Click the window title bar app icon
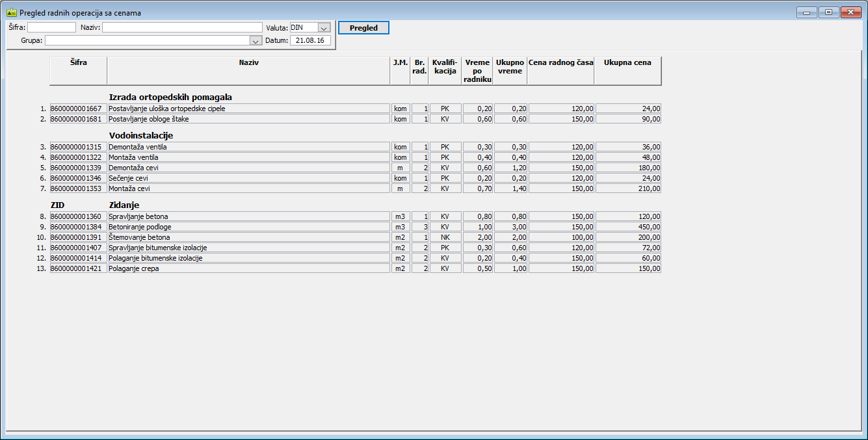This screenshot has height=440, width=868. click(x=11, y=12)
